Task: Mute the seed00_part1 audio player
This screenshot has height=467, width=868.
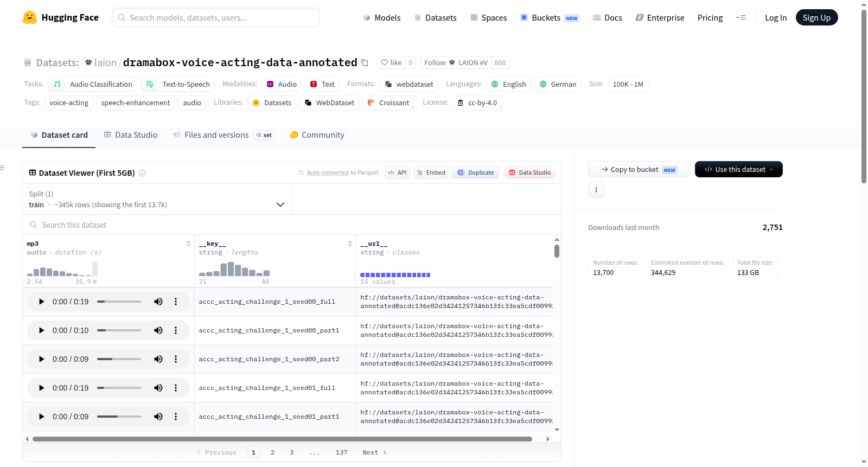Action: click(158, 330)
